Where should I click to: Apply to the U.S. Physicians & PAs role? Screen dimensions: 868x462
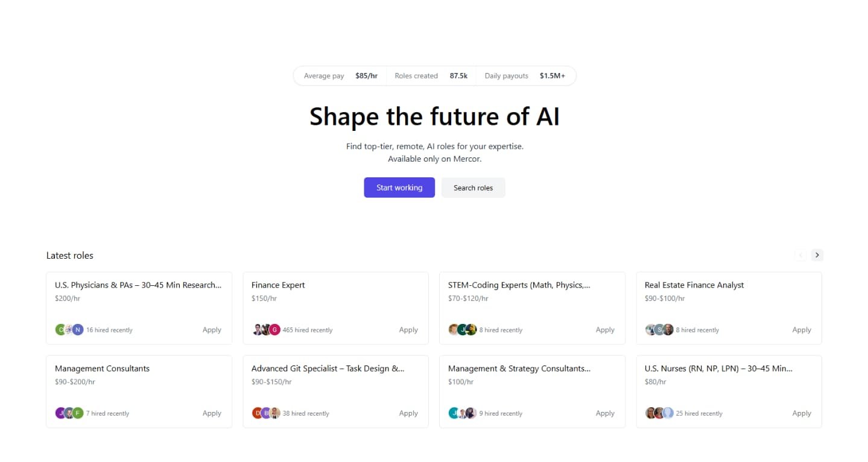212,329
